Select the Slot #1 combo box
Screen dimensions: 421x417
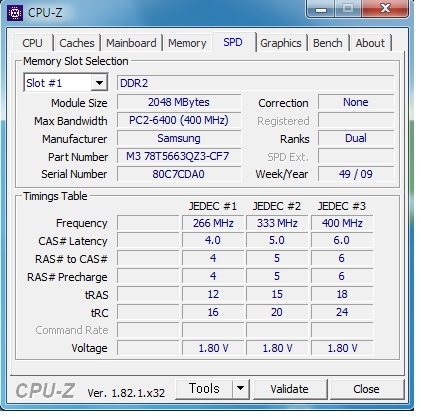coord(66,83)
